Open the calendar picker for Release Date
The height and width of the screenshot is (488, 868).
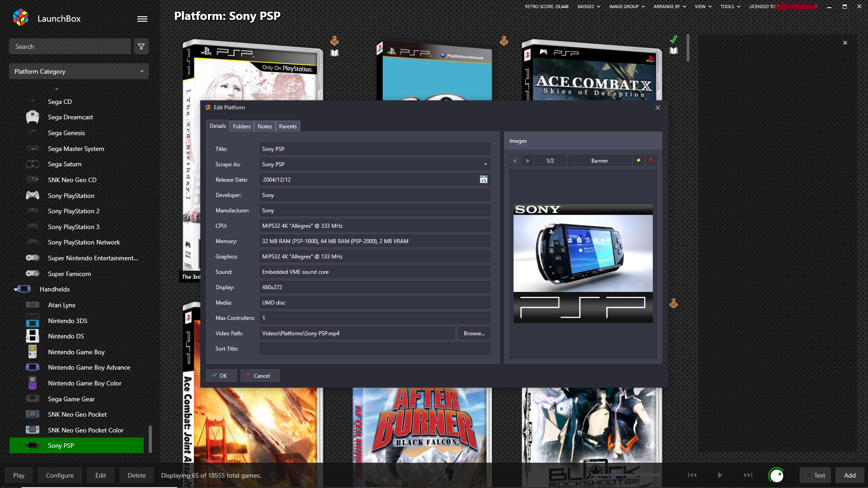[483, 180]
